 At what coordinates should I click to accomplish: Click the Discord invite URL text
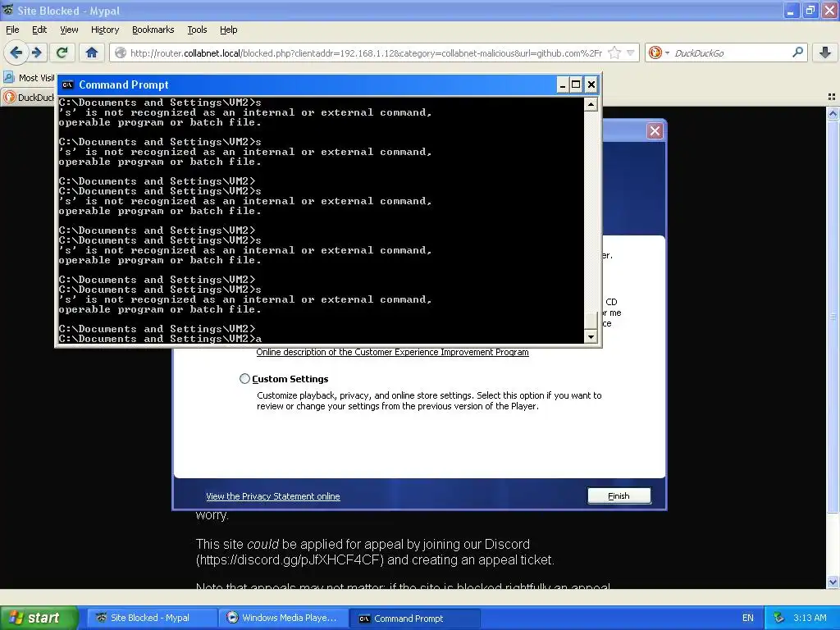[290, 559]
